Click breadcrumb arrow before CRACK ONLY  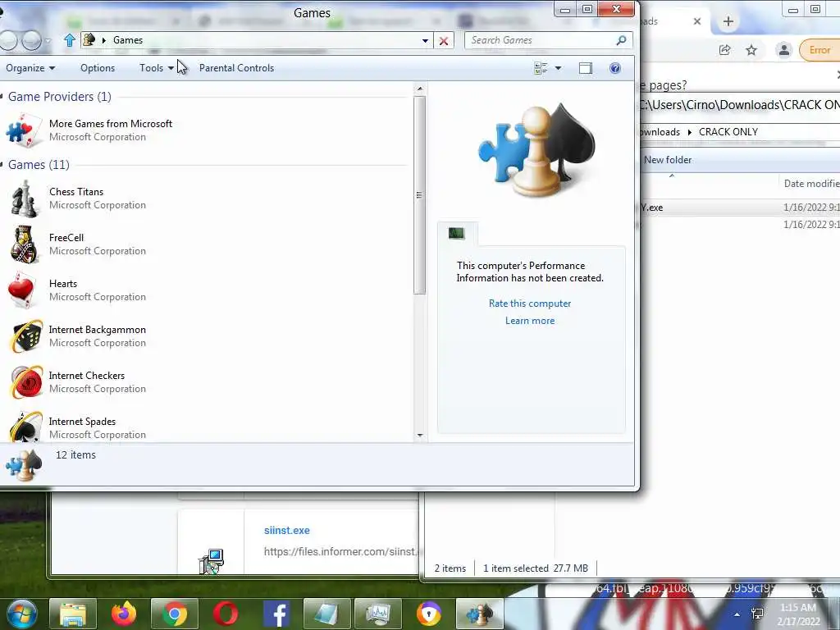click(689, 132)
